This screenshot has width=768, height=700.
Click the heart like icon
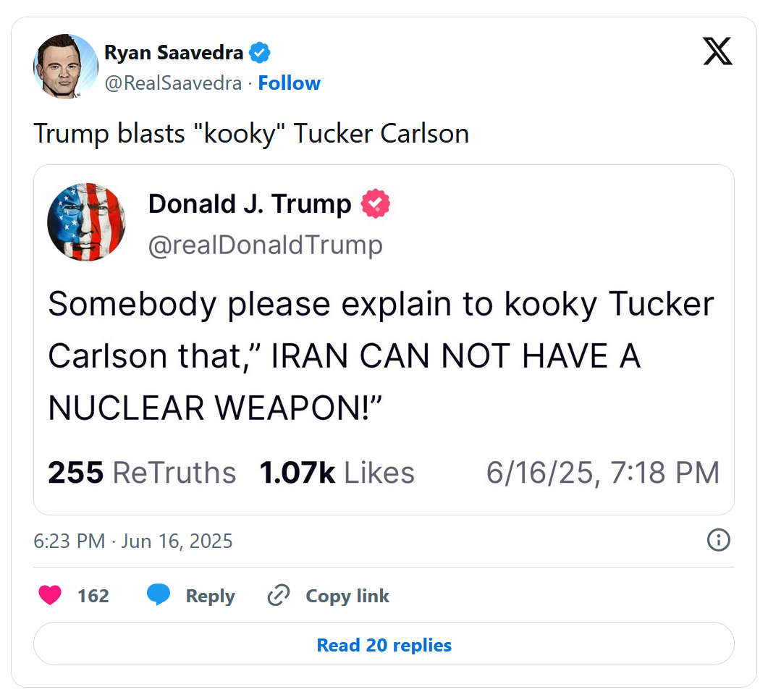(x=50, y=596)
